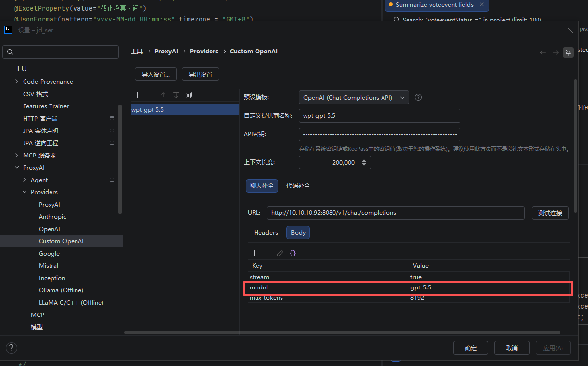Open Features Trainer settings
588x366 pixels.
pyautogui.click(x=46, y=106)
